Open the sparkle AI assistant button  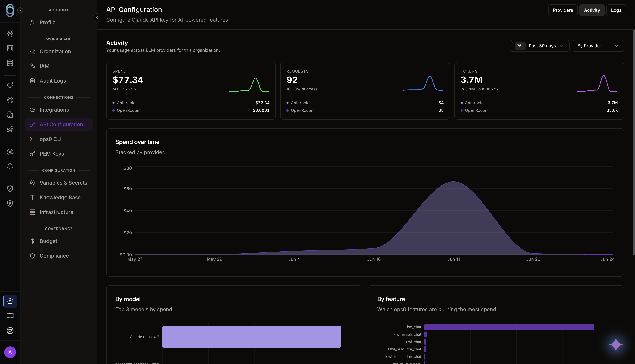[x=616, y=345]
